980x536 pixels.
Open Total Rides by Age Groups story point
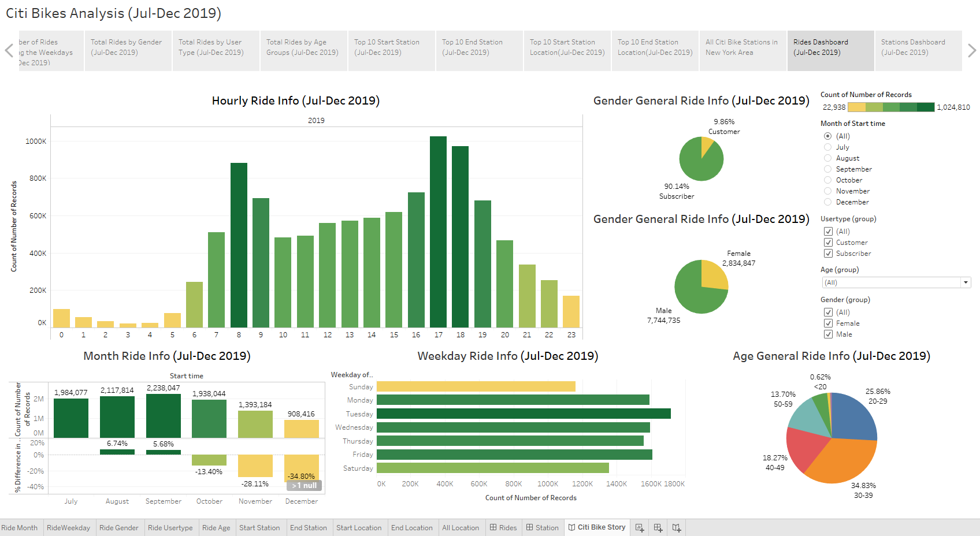[304, 51]
